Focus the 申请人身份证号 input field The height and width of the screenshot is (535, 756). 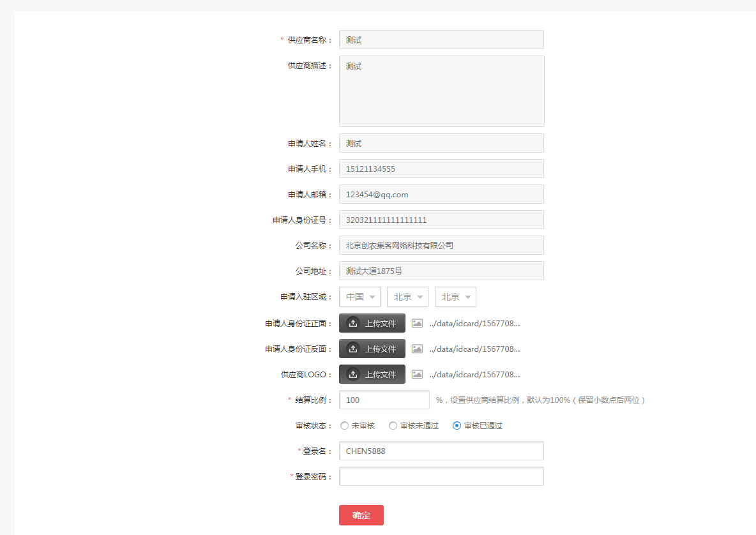(441, 220)
